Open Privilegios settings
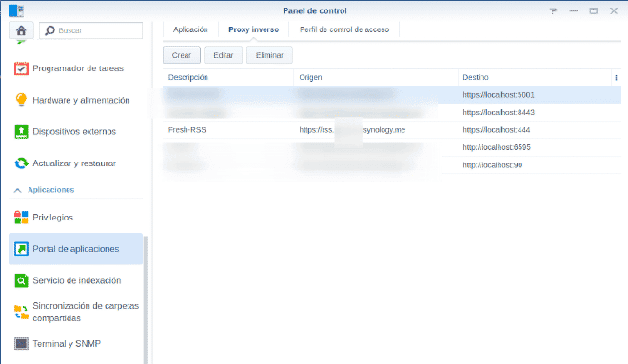The height and width of the screenshot is (364, 628). (x=76, y=218)
